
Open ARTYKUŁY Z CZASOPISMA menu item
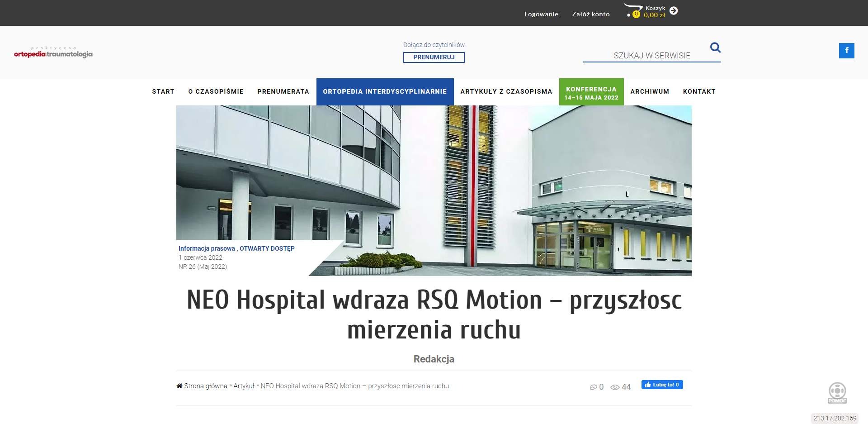(506, 91)
